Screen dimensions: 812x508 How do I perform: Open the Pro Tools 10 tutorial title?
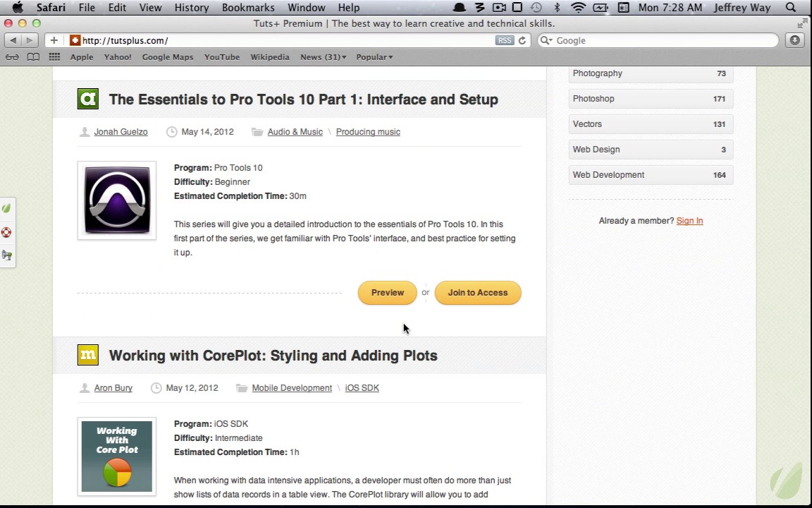(x=304, y=99)
